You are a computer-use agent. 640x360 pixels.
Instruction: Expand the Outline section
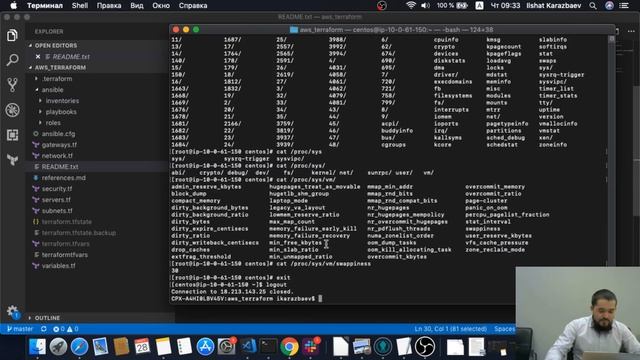(47, 318)
